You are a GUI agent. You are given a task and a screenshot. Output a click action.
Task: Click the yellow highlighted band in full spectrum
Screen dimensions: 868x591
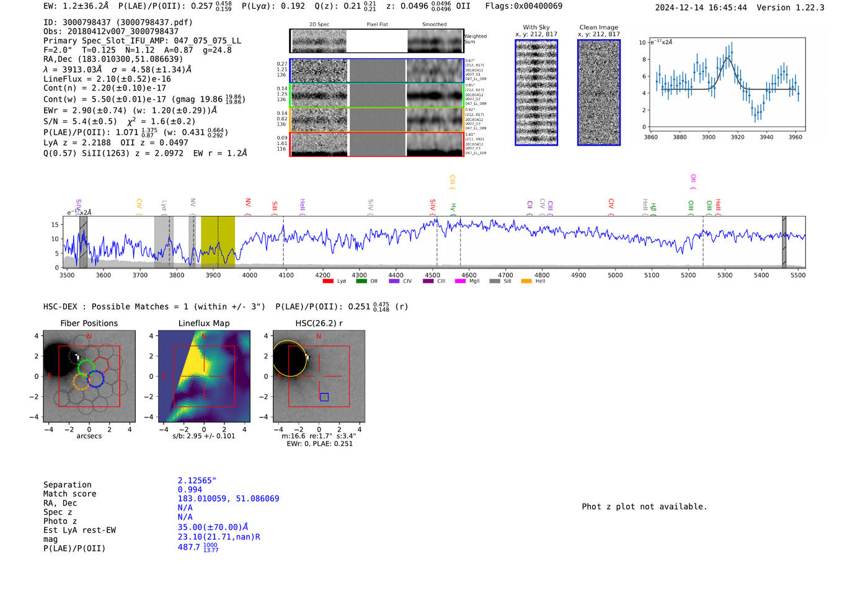click(x=218, y=242)
